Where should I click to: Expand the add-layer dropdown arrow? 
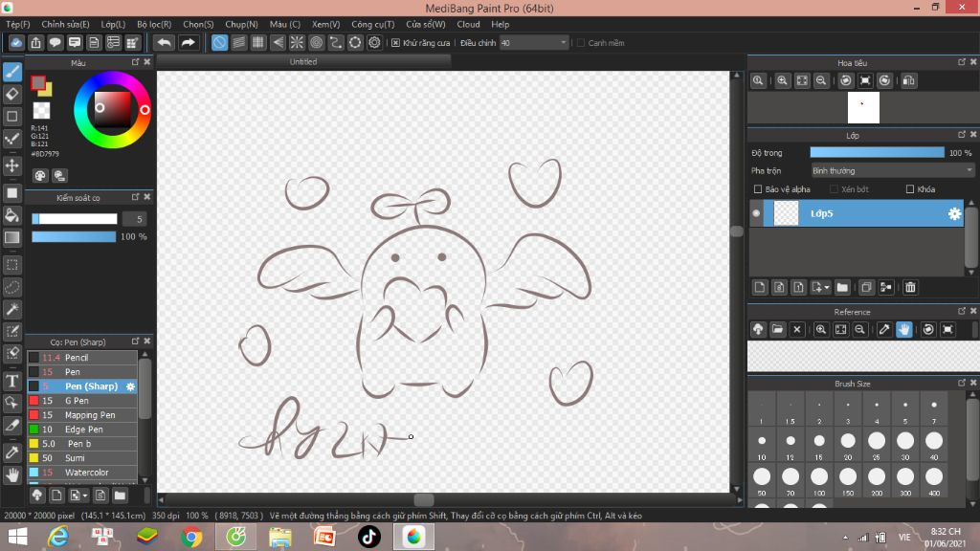[x=827, y=287]
